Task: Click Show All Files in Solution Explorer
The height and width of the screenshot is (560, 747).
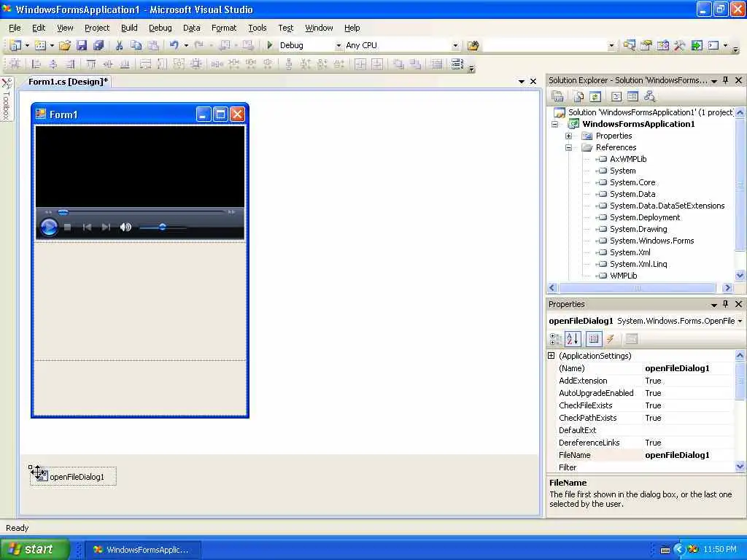Action: [x=578, y=97]
